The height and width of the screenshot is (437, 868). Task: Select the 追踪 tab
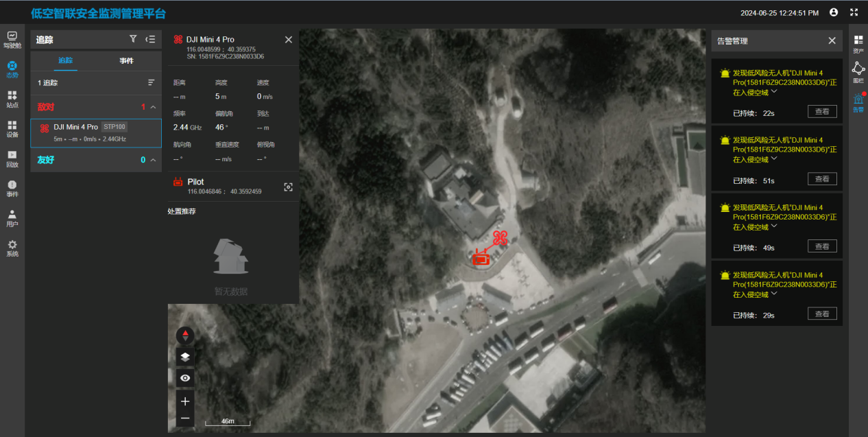click(x=66, y=61)
